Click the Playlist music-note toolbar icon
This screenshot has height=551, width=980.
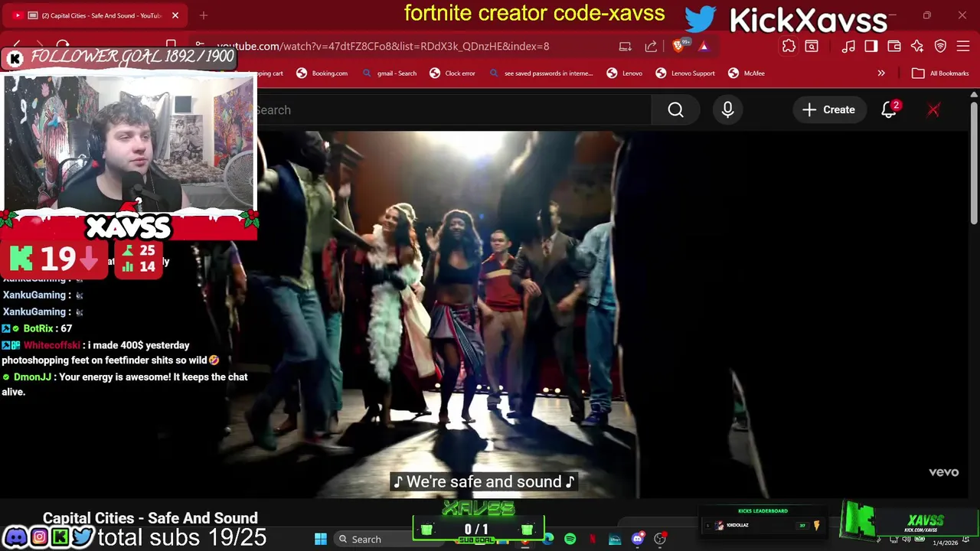(x=848, y=46)
